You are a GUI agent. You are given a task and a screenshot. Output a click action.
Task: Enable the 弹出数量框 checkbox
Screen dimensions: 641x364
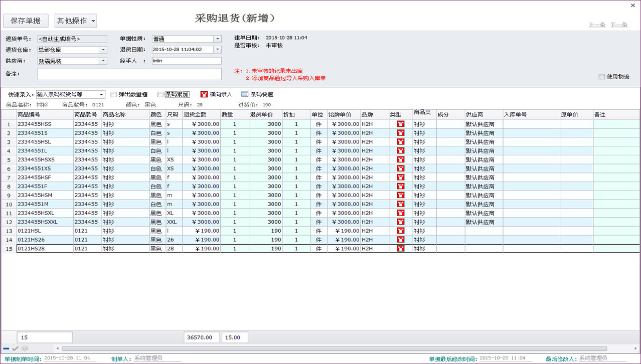[x=114, y=95]
